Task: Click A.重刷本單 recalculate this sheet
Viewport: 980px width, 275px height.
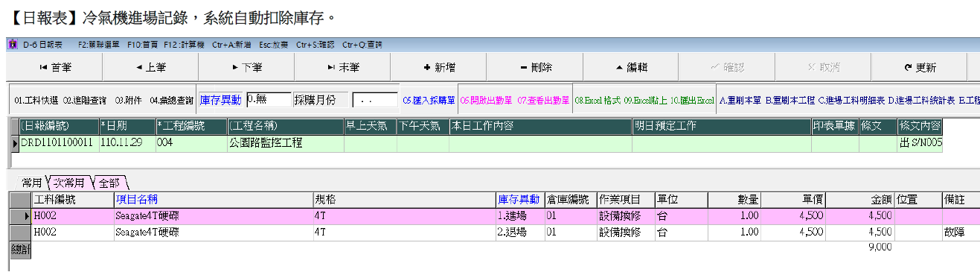Action: 740,100
